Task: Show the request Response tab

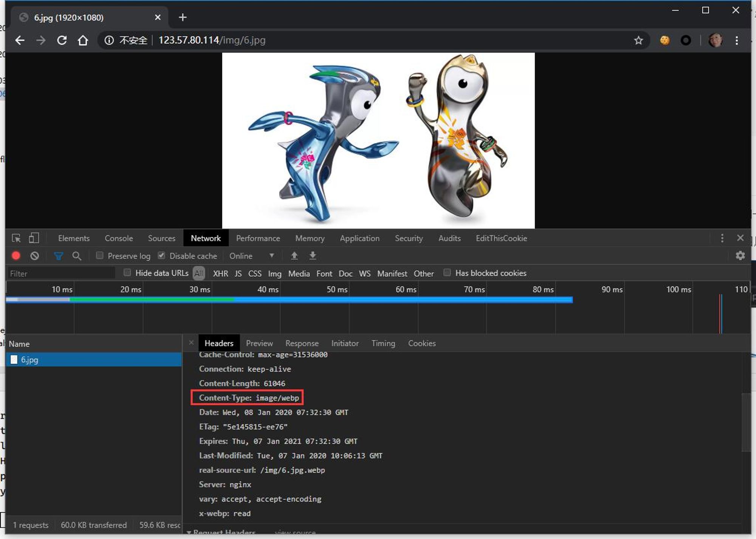Action: coord(302,343)
